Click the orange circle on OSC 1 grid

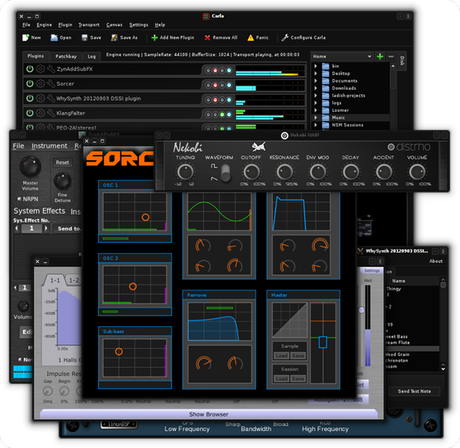pyautogui.click(x=145, y=217)
